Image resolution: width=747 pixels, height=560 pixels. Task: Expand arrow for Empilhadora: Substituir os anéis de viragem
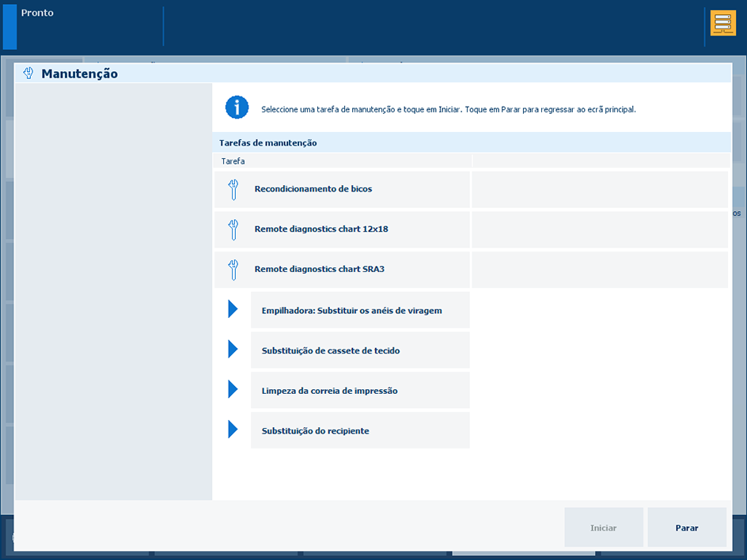click(x=233, y=309)
